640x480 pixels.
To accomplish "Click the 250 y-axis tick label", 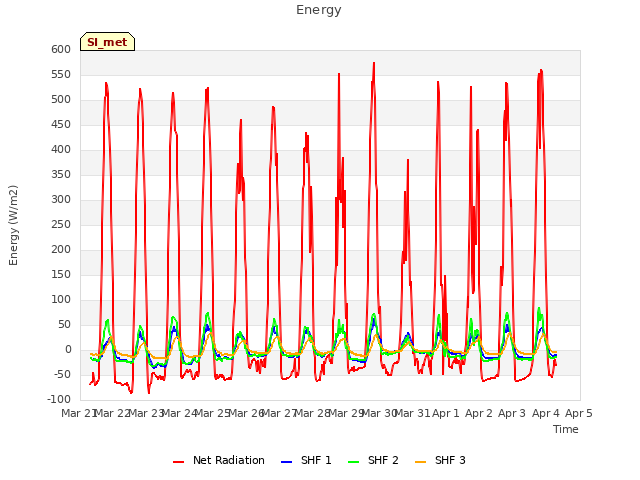I will tap(61, 224).
